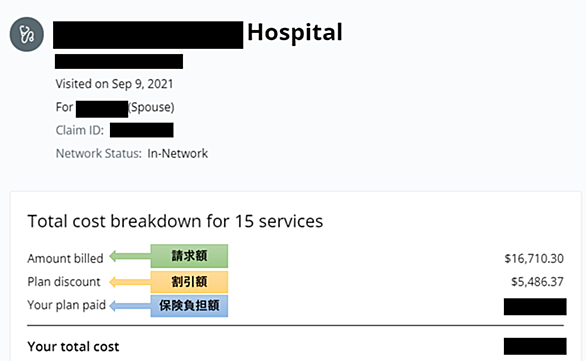Click the stethoscope provider icon
The height and width of the screenshot is (361, 586).
tap(27, 34)
